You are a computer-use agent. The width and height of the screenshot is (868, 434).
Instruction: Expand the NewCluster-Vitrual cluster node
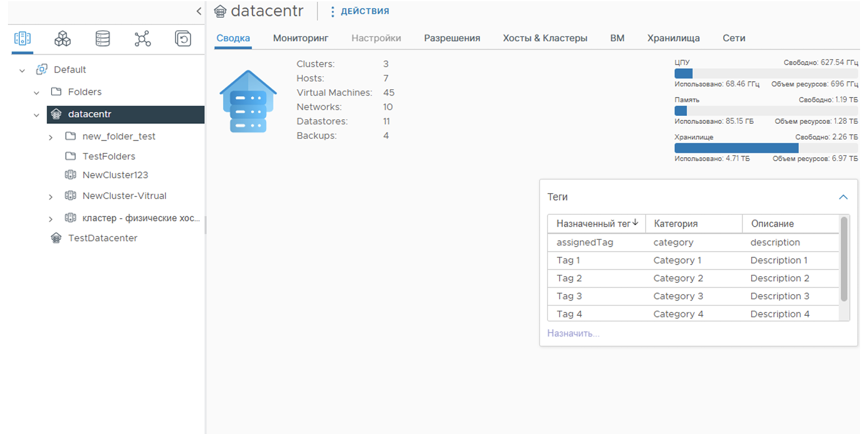[x=51, y=197]
